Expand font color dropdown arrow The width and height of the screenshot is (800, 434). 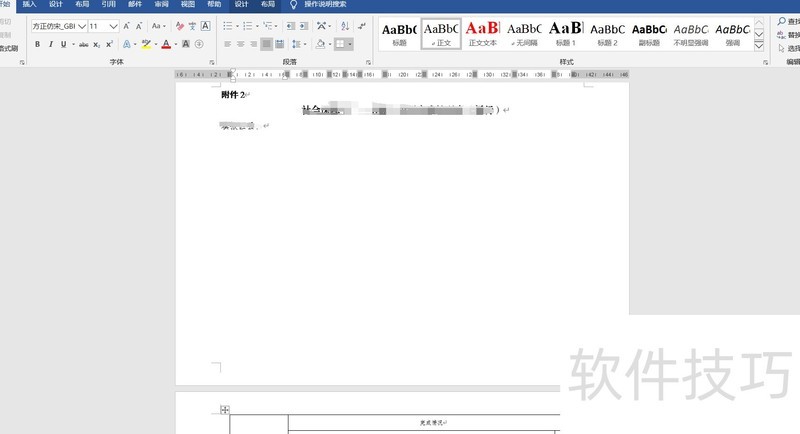coord(176,44)
